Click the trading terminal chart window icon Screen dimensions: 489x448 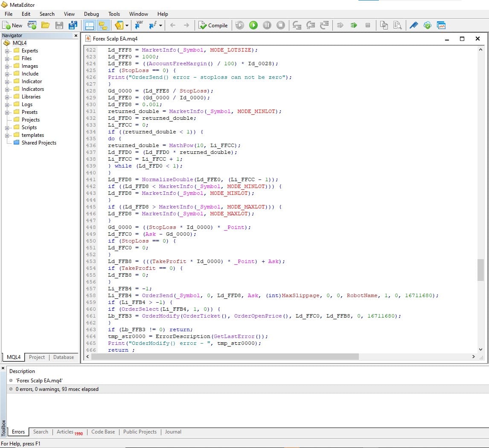click(441, 25)
